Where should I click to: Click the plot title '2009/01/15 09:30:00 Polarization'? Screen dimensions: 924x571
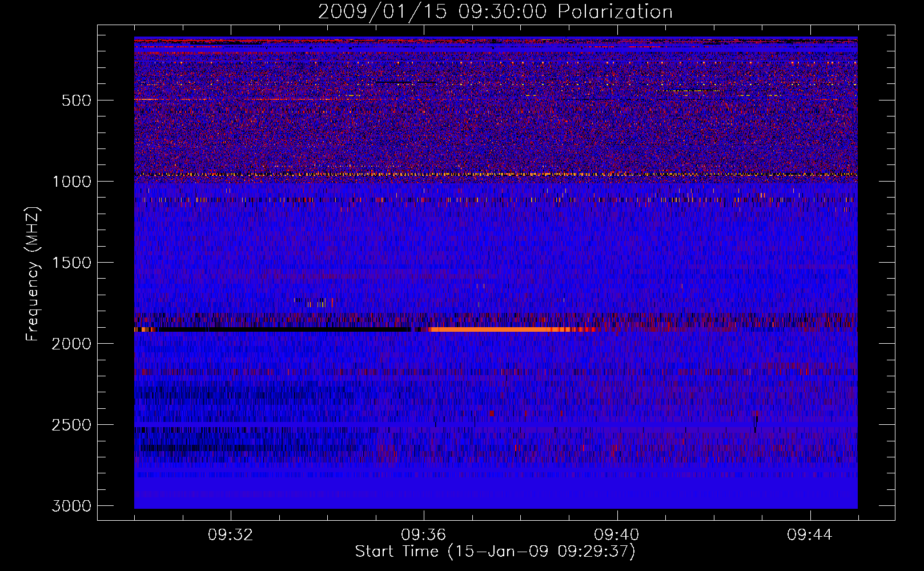coord(495,11)
